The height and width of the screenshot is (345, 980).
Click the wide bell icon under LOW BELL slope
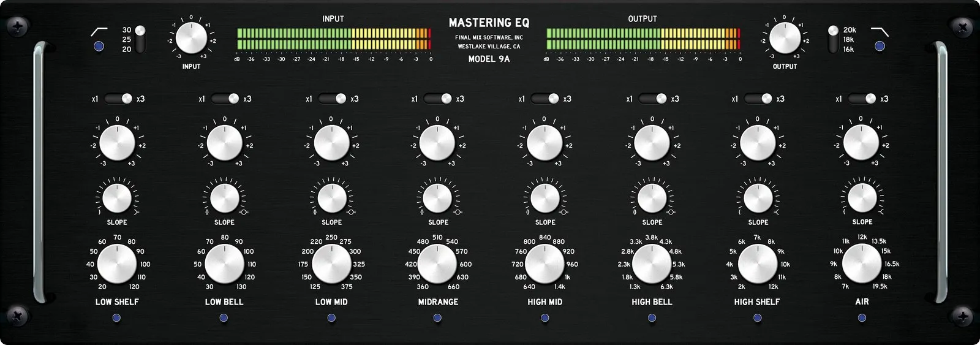click(x=243, y=212)
